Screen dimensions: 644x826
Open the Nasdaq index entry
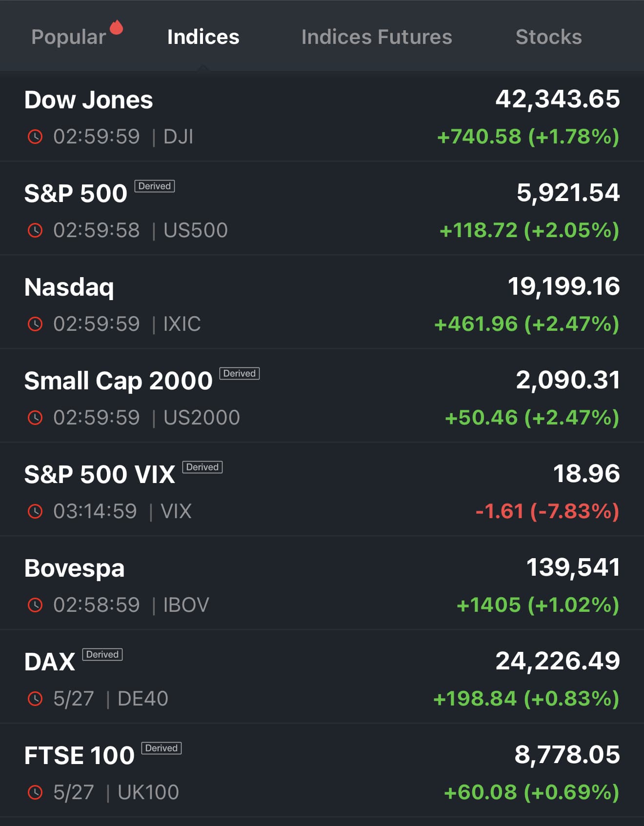click(69, 287)
